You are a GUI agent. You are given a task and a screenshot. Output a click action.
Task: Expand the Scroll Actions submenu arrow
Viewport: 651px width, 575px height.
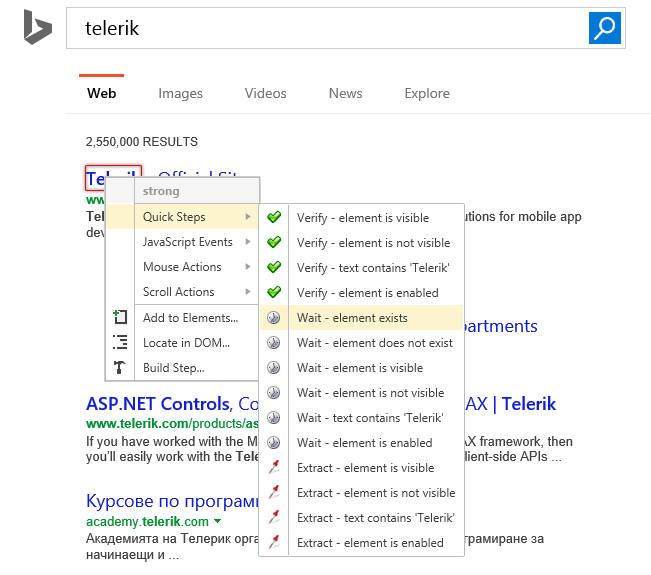tap(248, 291)
